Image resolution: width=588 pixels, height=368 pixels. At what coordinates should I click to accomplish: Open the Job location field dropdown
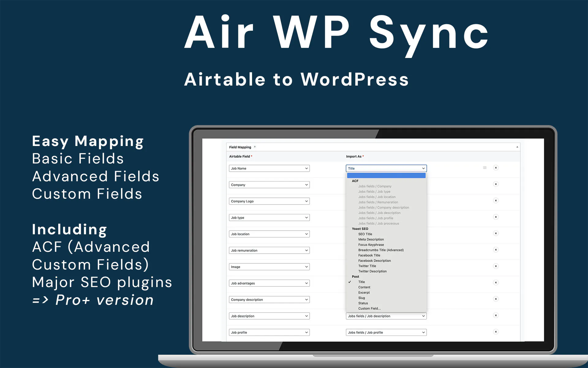click(x=269, y=234)
